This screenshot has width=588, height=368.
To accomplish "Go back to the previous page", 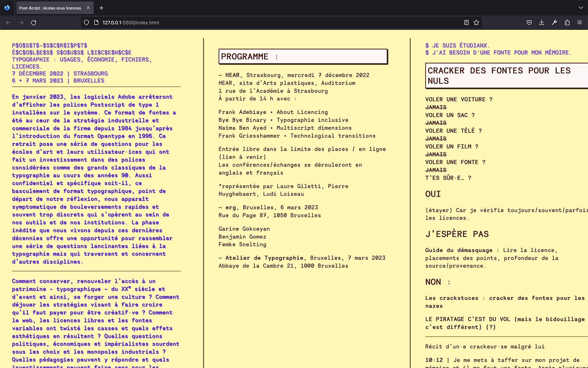I will [8, 23].
